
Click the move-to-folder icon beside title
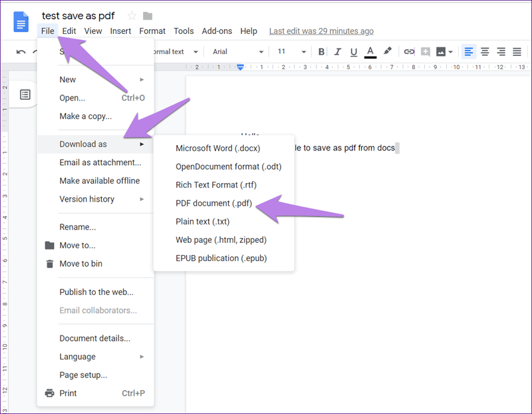coord(148,16)
